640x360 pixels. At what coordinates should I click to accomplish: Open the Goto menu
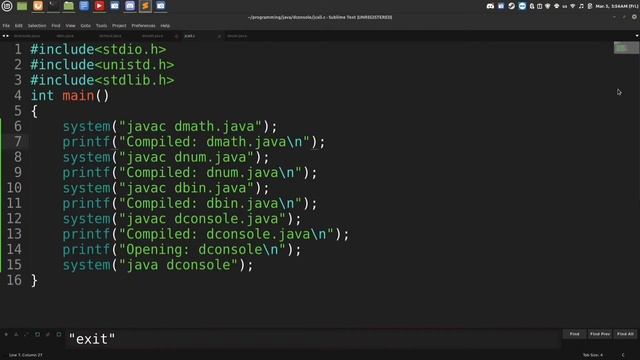click(86, 26)
